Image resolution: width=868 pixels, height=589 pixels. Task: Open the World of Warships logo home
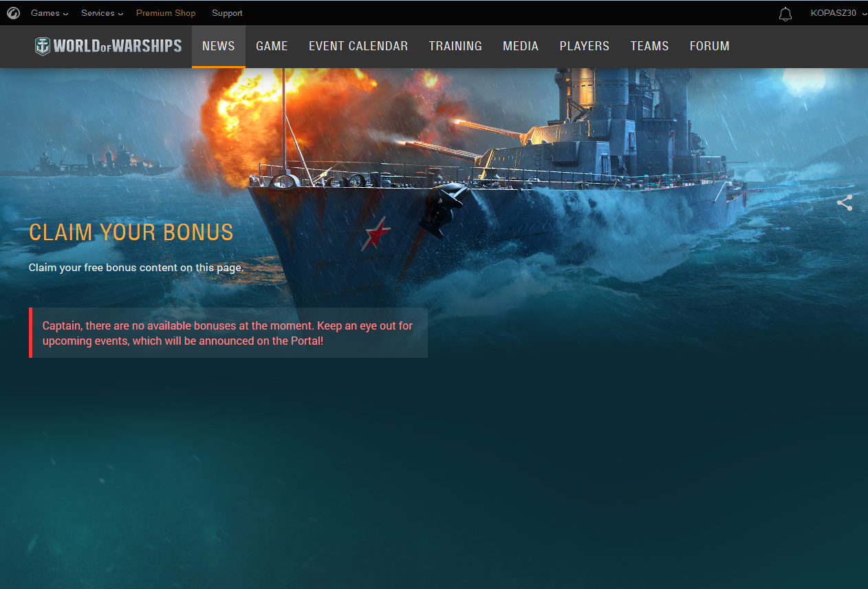pos(108,46)
